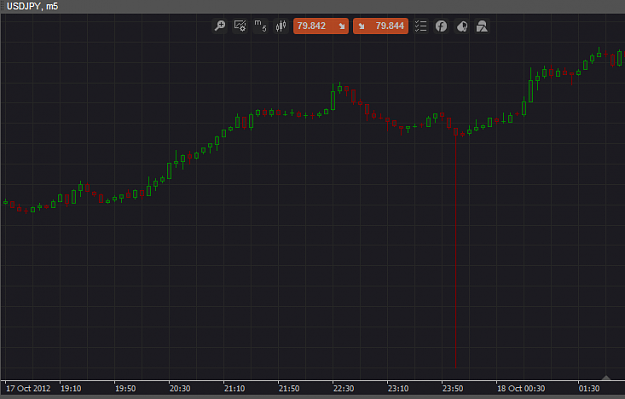The width and height of the screenshot is (625, 399).
Task: Click the 19:10 time axis label
Action: pyautogui.click(x=71, y=388)
